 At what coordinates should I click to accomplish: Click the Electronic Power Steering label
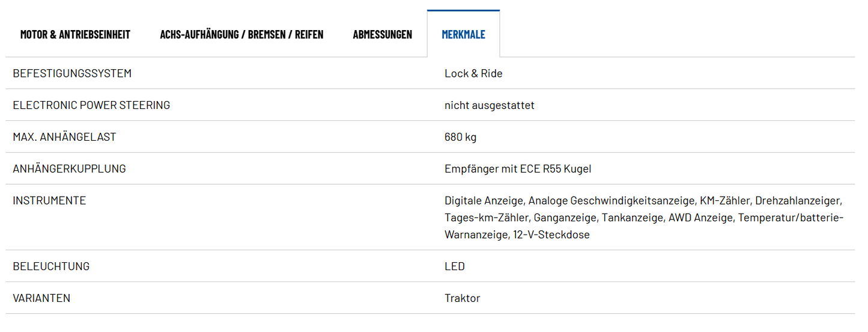click(91, 105)
